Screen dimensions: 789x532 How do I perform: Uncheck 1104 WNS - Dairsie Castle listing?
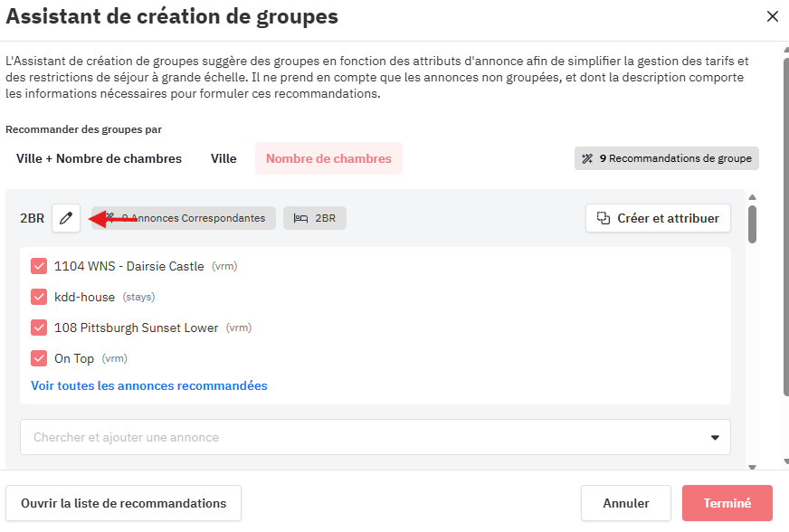point(39,266)
